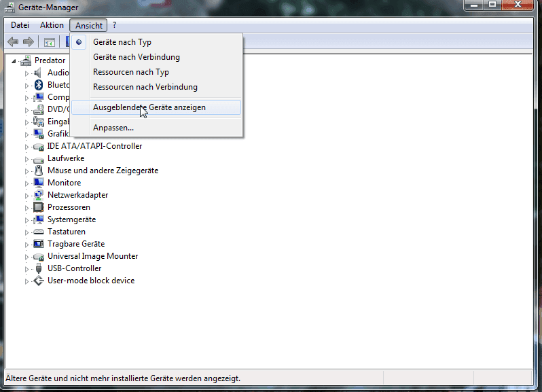This screenshot has width=542, height=392.
Task: Click the Eingabegeräte device icon
Action: 38,122
